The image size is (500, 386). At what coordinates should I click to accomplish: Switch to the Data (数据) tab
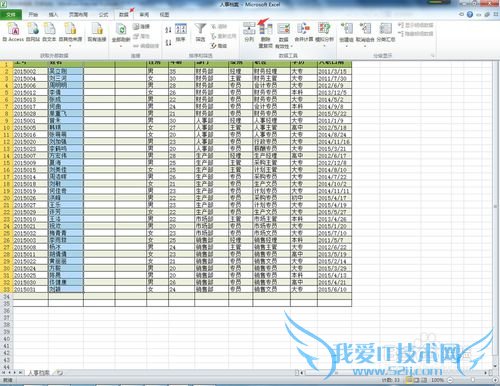pos(124,15)
